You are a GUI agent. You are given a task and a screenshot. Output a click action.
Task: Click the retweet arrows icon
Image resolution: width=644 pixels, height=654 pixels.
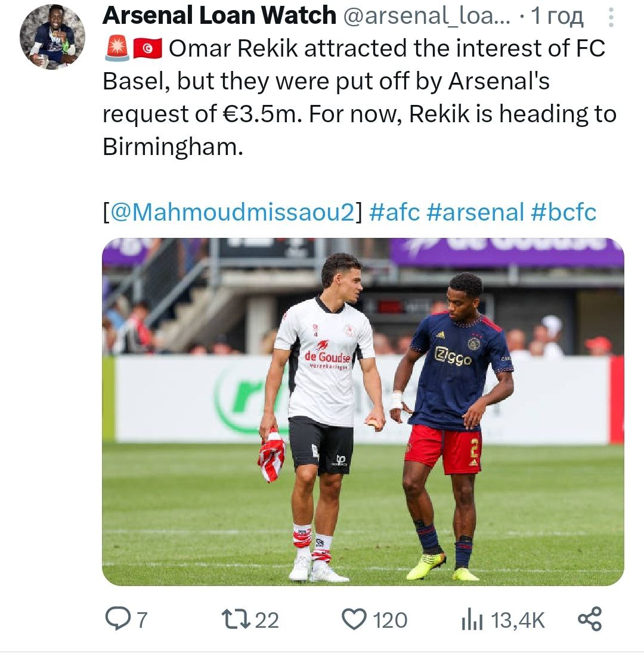(234, 620)
